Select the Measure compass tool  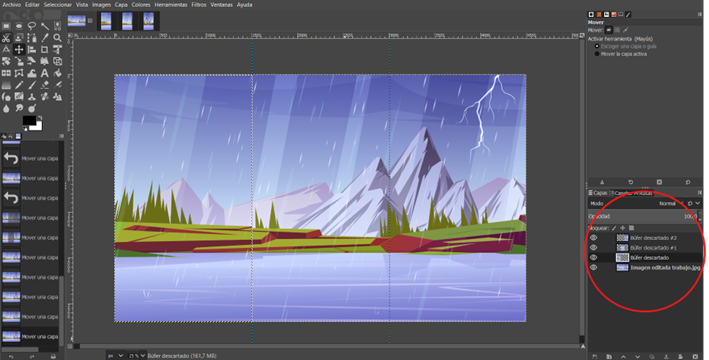pos(6,49)
